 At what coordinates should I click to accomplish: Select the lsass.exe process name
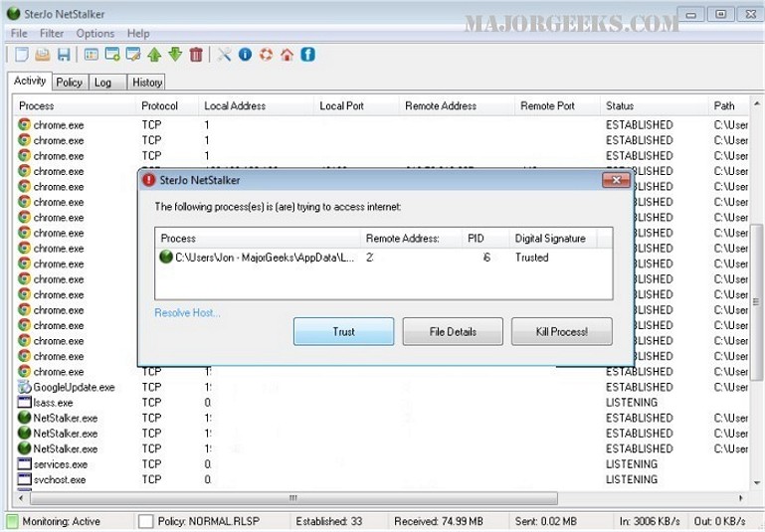click(53, 403)
